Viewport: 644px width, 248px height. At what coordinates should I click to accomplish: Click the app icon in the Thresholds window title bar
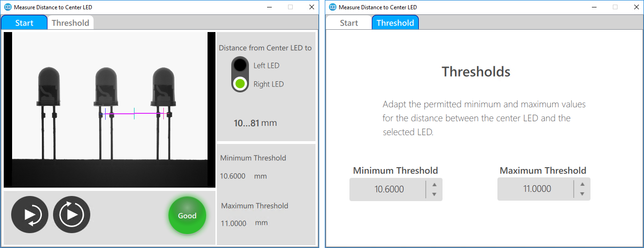click(332, 7)
